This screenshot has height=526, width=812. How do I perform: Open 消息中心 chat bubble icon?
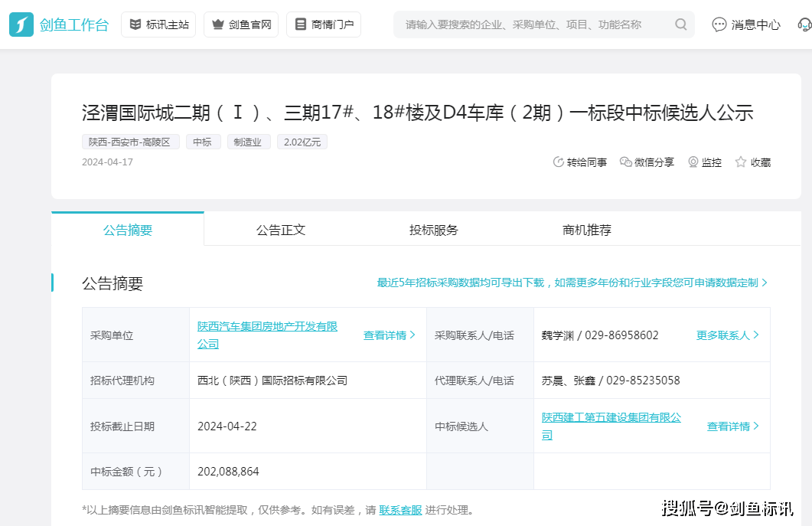click(719, 25)
